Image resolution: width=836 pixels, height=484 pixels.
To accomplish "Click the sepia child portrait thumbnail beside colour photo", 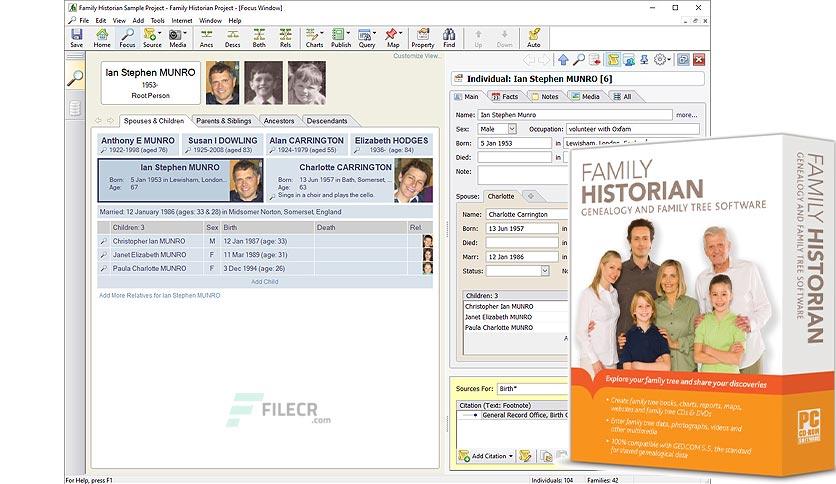I will 264,83.
